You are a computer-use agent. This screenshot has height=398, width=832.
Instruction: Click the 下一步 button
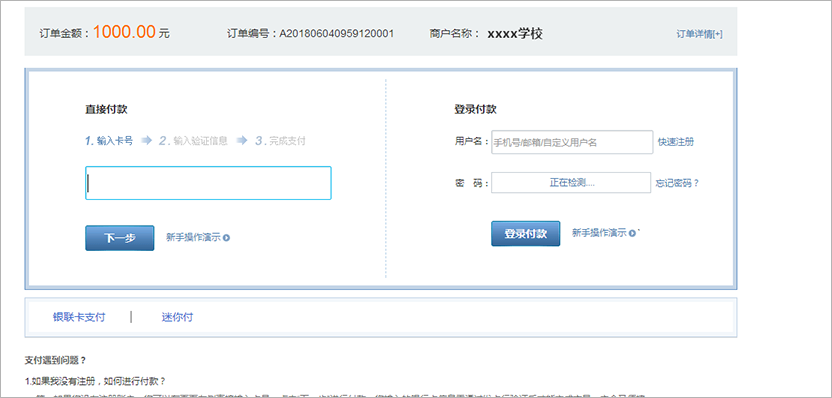pyautogui.click(x=120, y=238)
